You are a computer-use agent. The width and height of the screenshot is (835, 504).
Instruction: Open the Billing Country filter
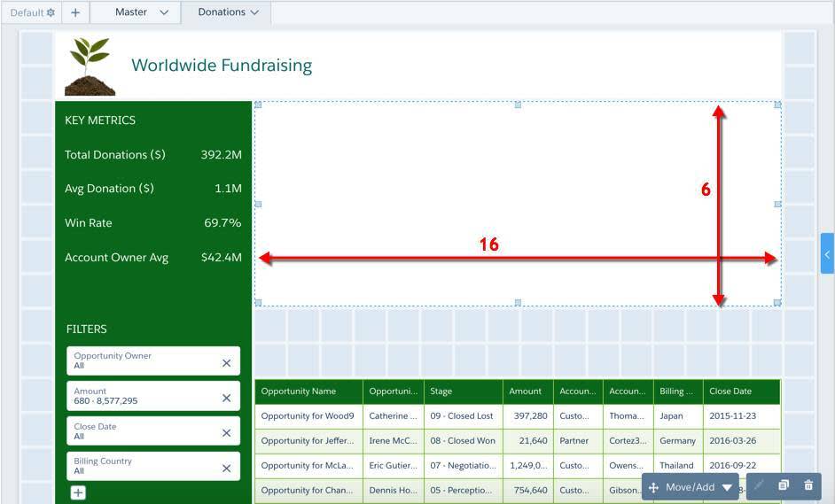point(153,466)
